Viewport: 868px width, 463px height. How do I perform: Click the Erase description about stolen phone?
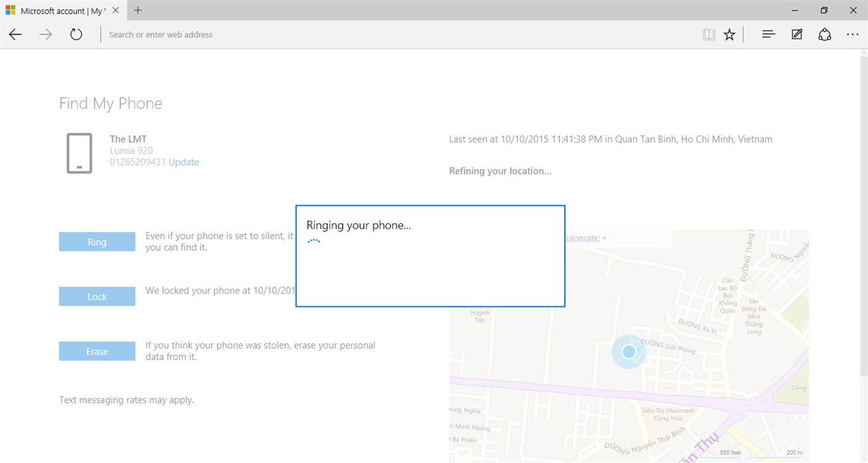point(260,351)
